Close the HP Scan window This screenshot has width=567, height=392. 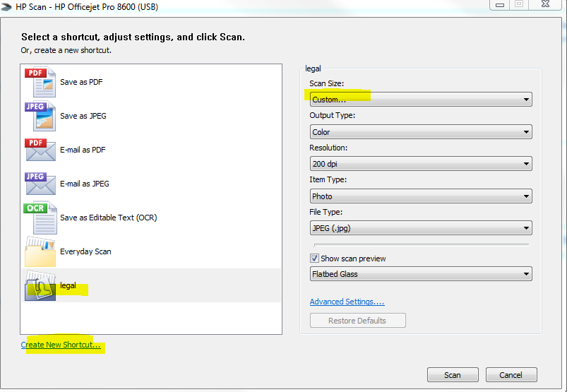(547, 5)
